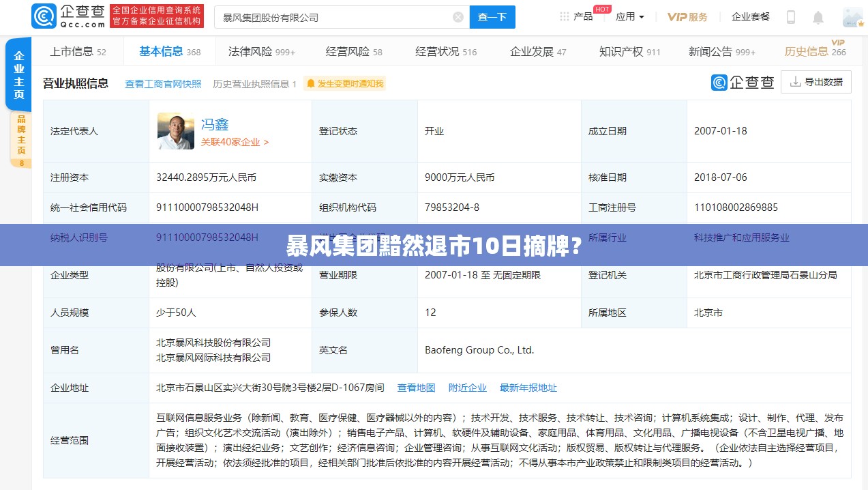This screenshot has height=490, width=868.
Task: Switch to 新闻公告 tab
Action: (x=722, y=51)
